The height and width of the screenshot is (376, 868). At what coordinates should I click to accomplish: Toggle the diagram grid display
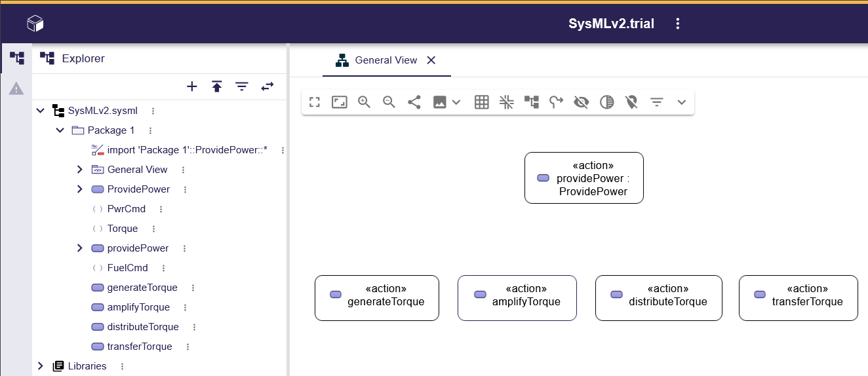pos(481,102)
